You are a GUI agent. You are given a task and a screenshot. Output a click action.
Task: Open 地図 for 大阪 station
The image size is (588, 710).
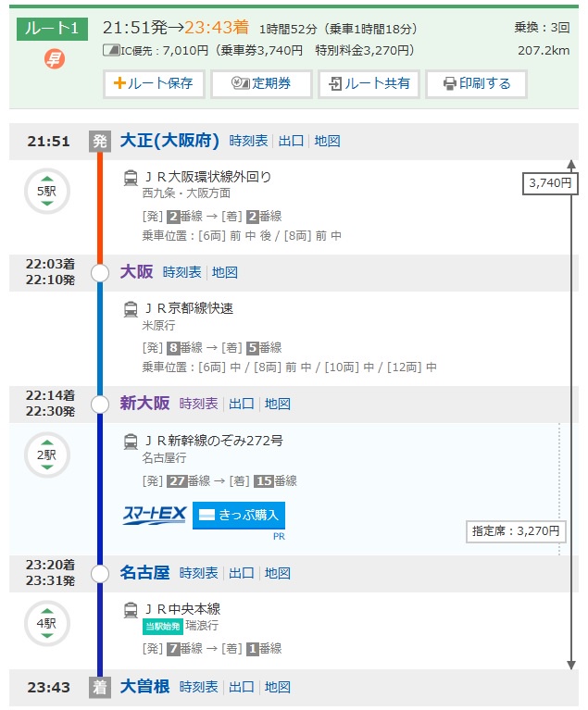coord(225,272)
